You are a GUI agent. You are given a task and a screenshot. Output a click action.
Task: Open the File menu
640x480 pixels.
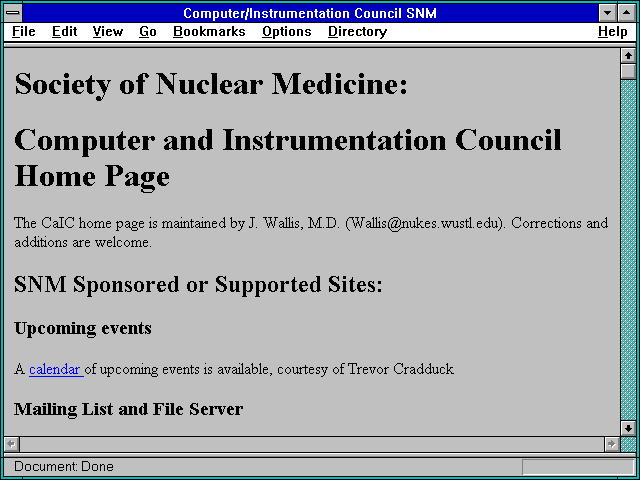pos(24,32)
